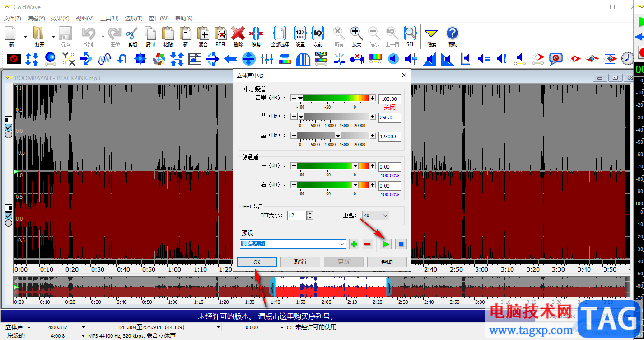The width and height of the screenshot is (644, 340).
Task: Increase the FFT size with up stepper
Action: point(310,213)
